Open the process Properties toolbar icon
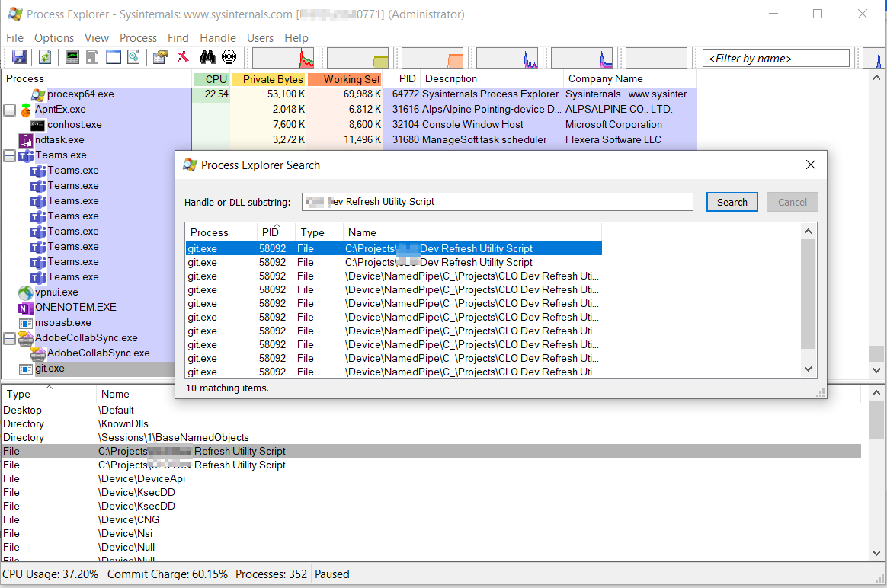887x588 pixels. (x=161, y=57)
